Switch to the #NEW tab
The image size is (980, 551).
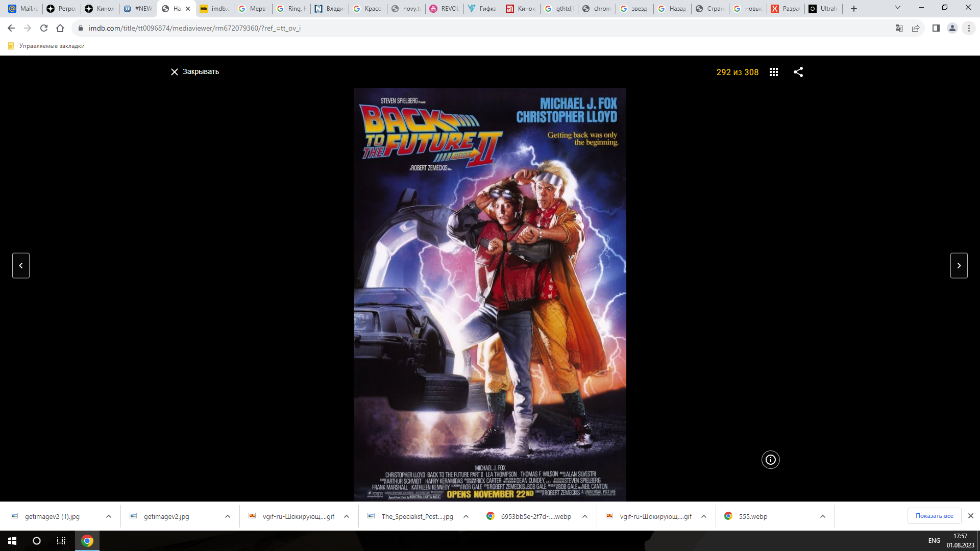click(x=138, y=9)
